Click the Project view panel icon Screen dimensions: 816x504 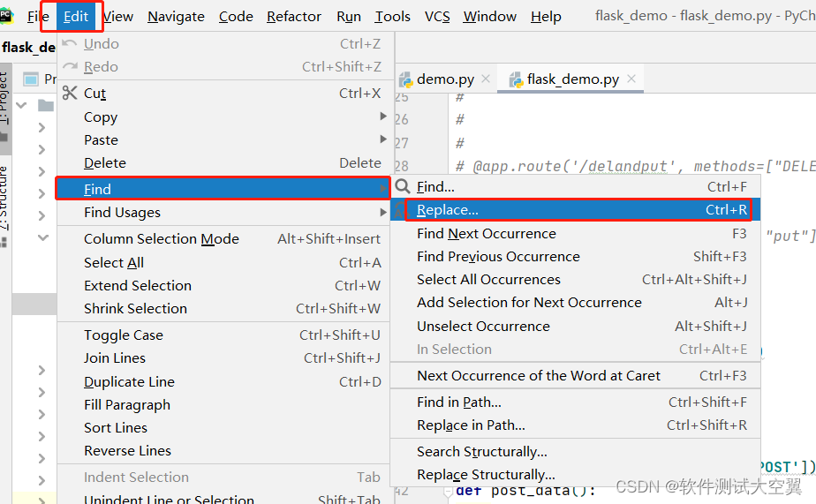click(31, 79)
